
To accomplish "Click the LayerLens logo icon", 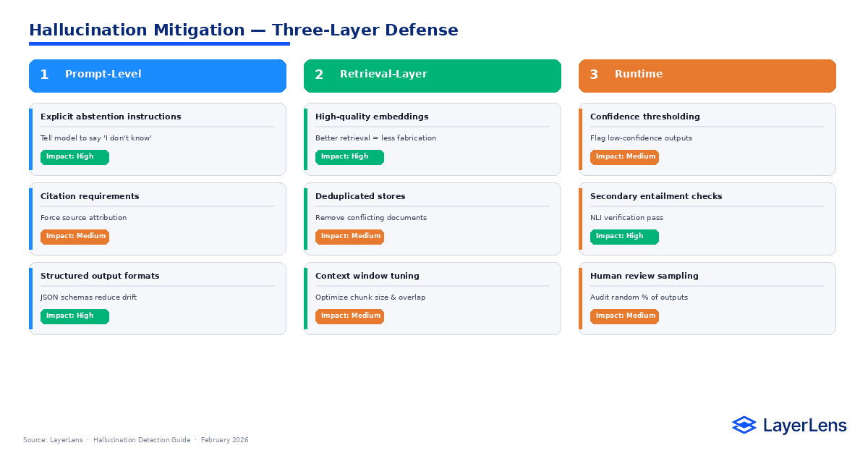I will click(744, 426).
